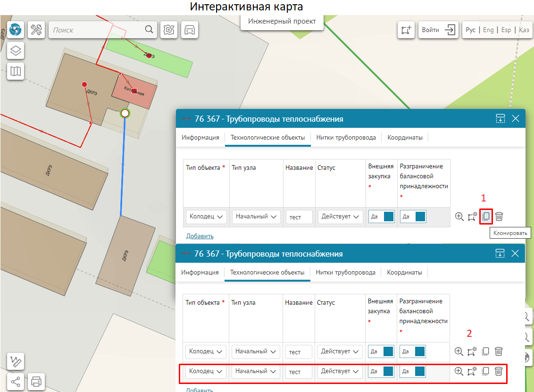Image resolution: width=534 pixels, height=392 pixels.
Task: Delete row using trash icon in upper panel
Action: (499, 217)
